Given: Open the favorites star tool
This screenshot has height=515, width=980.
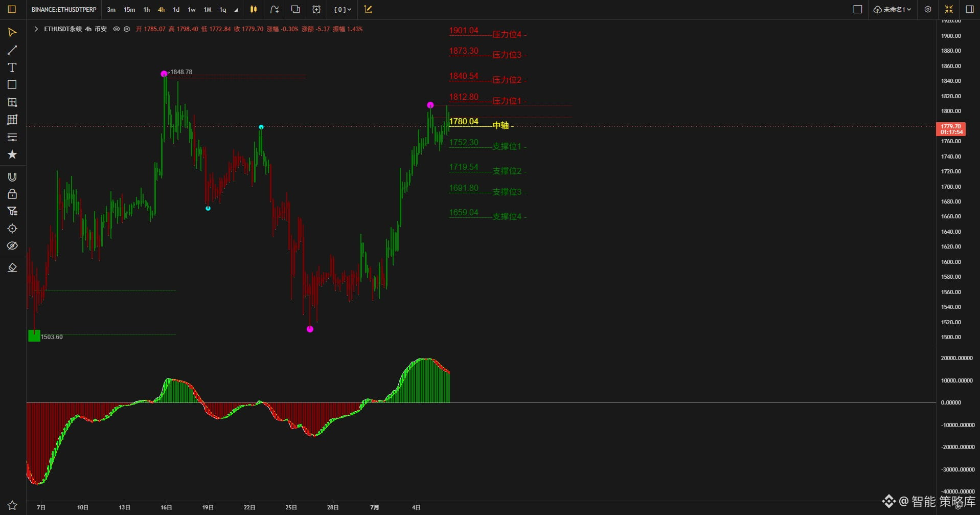Looking at the screenshot, I should (x=12, y=154).
